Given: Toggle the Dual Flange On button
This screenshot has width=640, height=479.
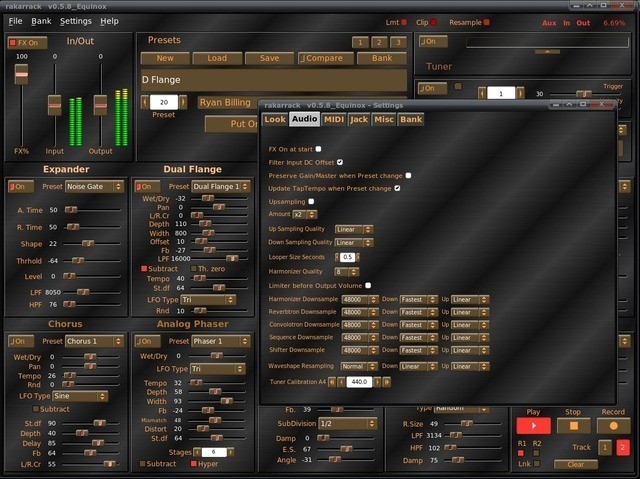Looking at the screenshot, I should point(148,187).
